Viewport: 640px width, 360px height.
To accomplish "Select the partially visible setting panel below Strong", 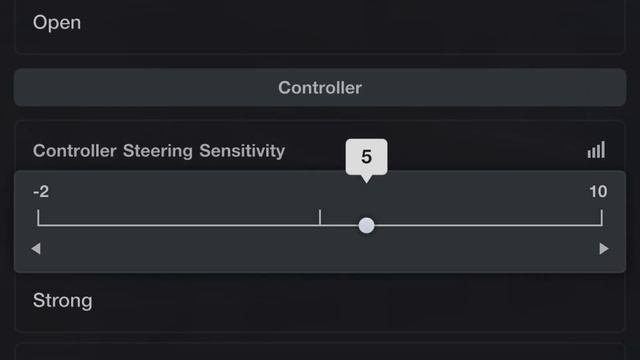I will 320,352.
